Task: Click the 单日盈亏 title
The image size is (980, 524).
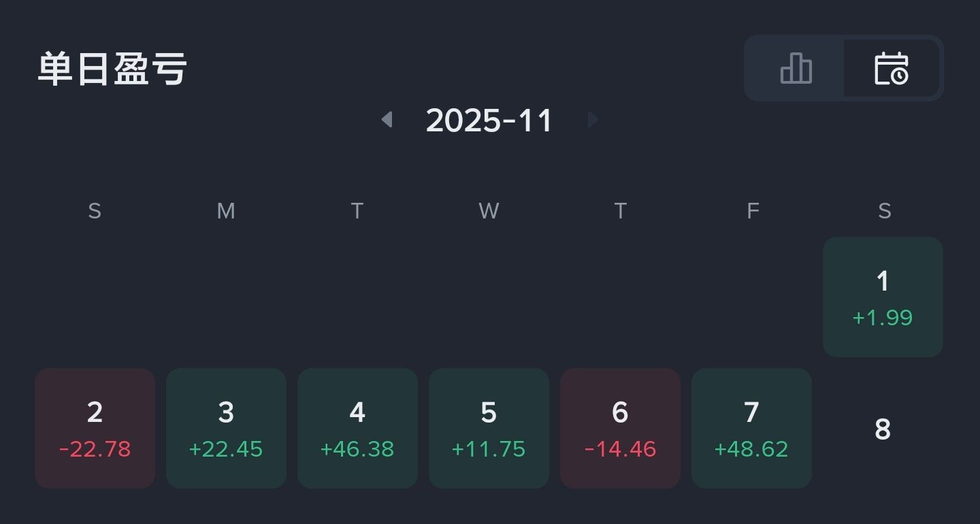Action: click(x=112, y=69)
